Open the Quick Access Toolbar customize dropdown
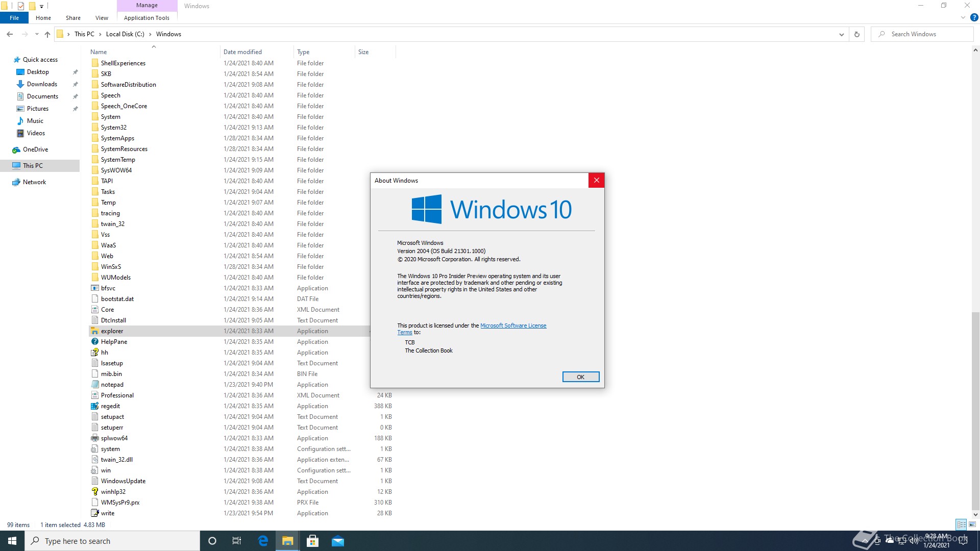This screenshot has height=551, width=980. (42, 6)
